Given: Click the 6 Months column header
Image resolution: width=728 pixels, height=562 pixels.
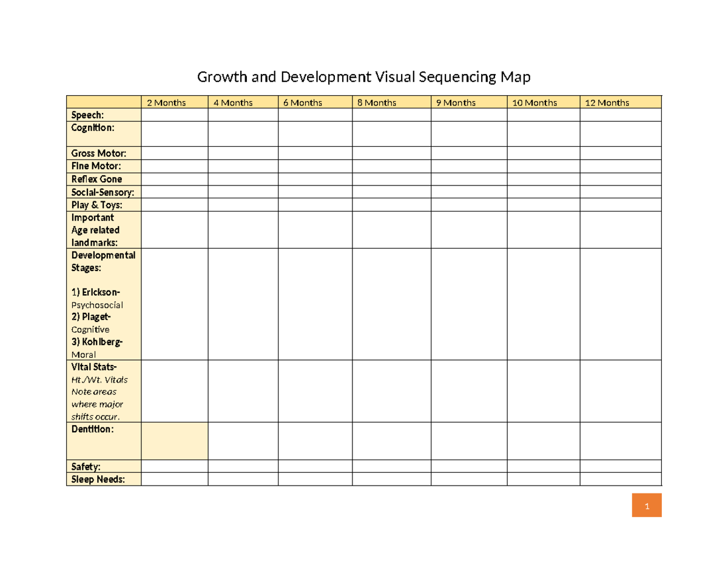Looking at the screenshot, I should [303, 102].
